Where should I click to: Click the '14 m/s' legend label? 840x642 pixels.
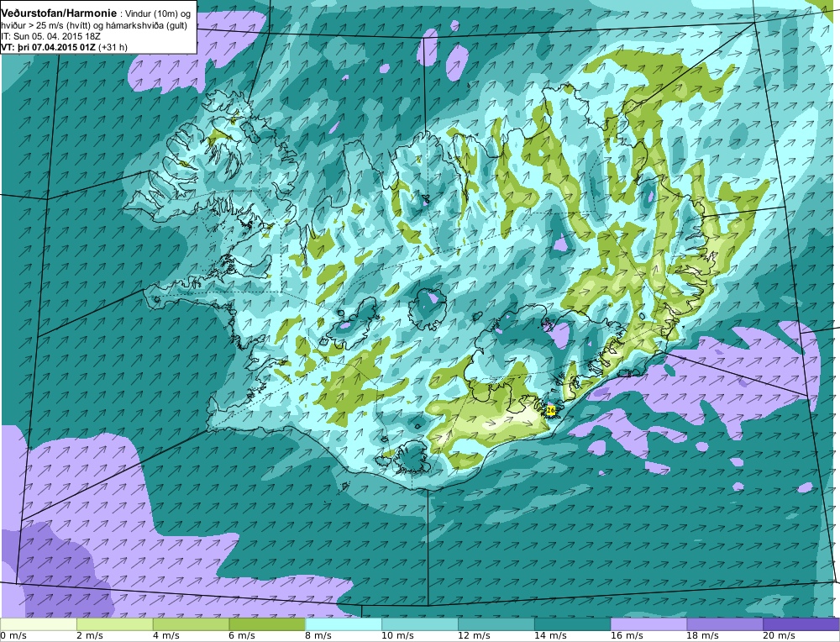pyautogui.click(x=550, y=636)
